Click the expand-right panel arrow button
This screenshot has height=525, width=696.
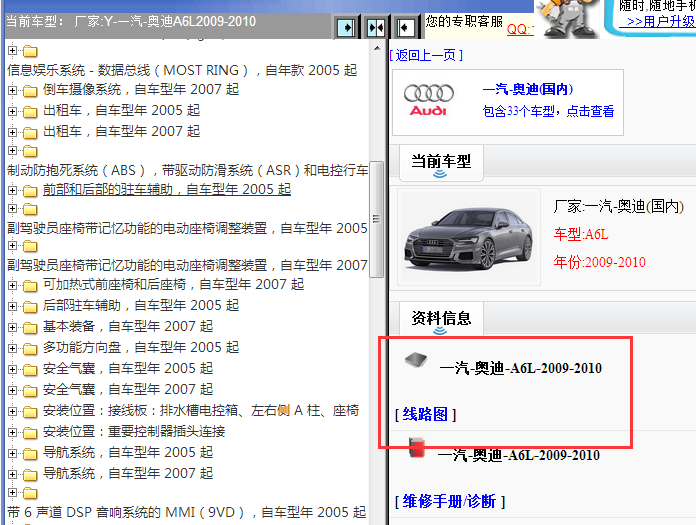[x=345, y=28]
